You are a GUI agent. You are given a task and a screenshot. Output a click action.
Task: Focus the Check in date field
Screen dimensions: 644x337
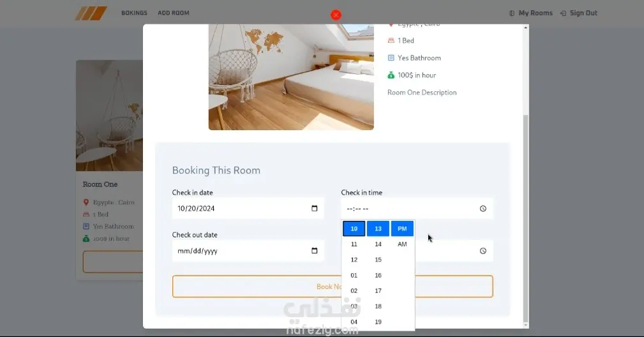click(x=248, y=209)
